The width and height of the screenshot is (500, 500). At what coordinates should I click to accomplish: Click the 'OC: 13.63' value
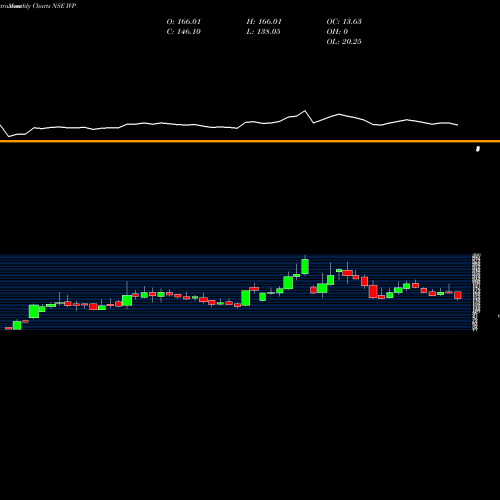tap(344, 22)
